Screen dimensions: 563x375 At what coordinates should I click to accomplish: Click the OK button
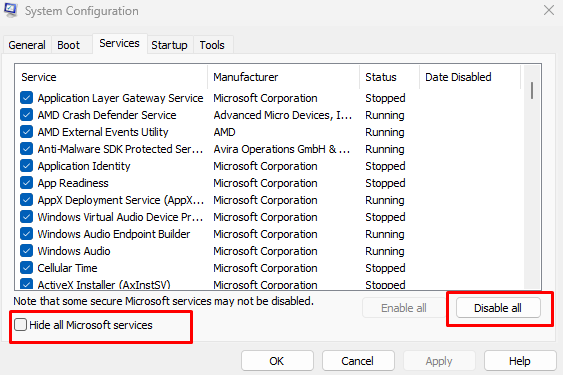277,361
